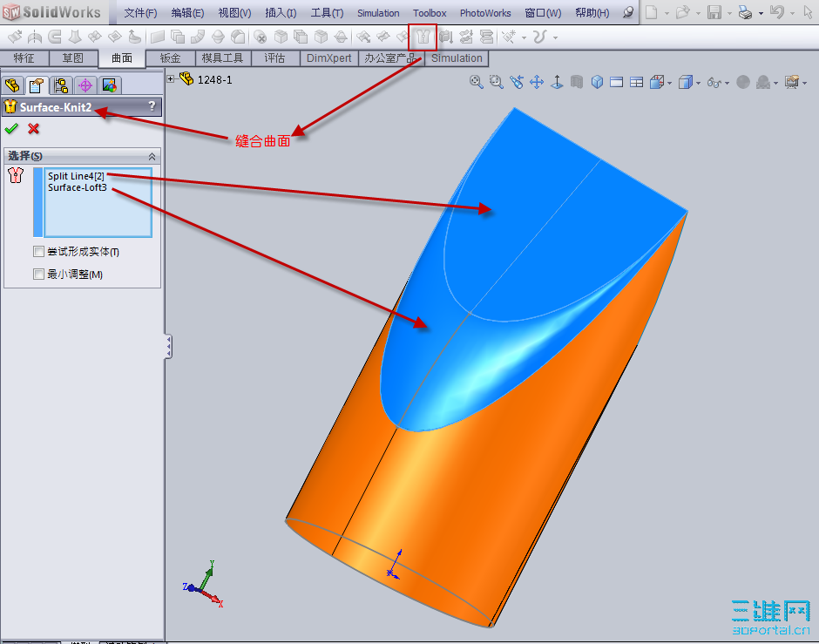The image size is (819, 644).
Task: Click the Undo icon
Action: pyautogui.click(x=776, y=12)
